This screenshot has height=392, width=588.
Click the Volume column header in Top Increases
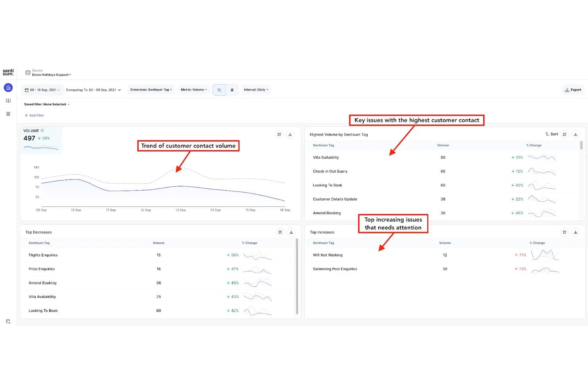click(x=445, y=243)
